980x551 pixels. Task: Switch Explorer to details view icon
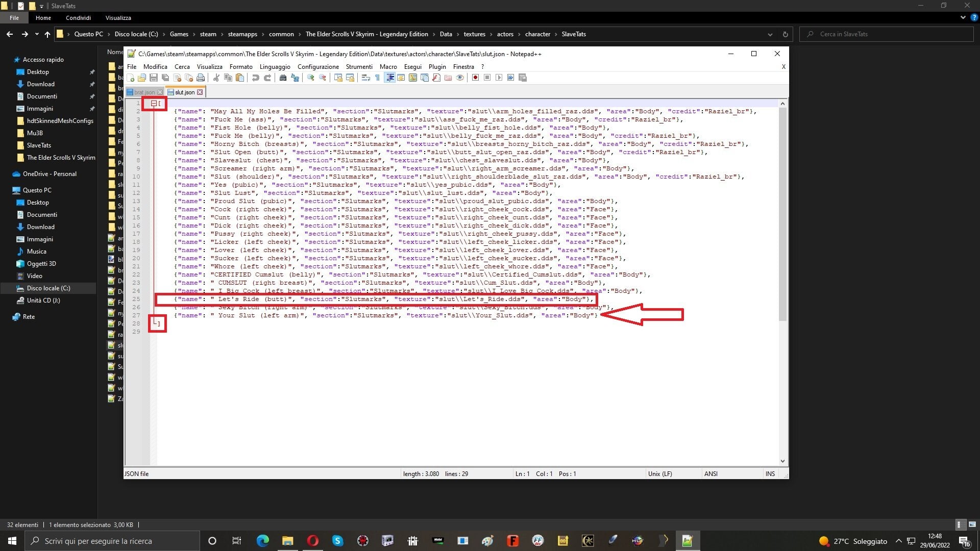(960, 524)
